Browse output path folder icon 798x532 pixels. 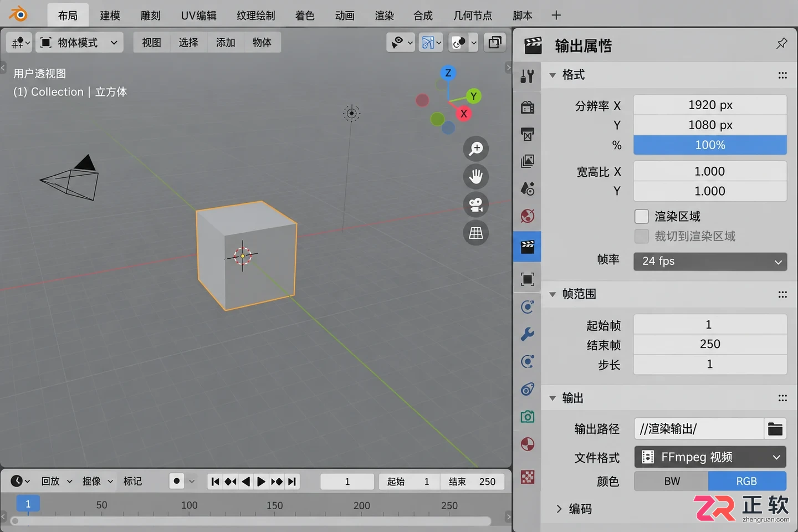[775, 428]
